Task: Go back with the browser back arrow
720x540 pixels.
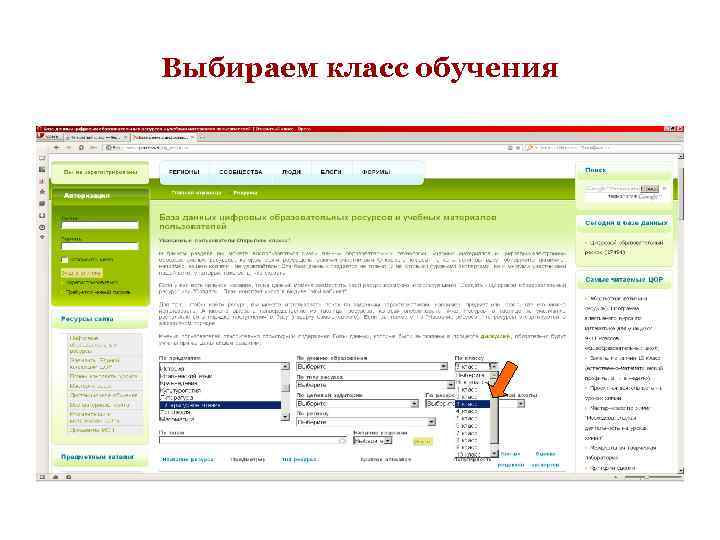Action: point(57,147)
